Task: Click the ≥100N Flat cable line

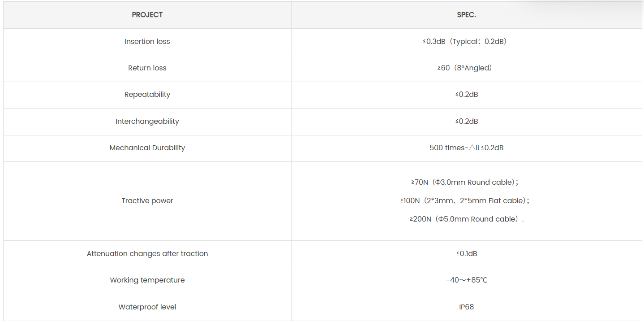Action: click(x=464, y=200)
